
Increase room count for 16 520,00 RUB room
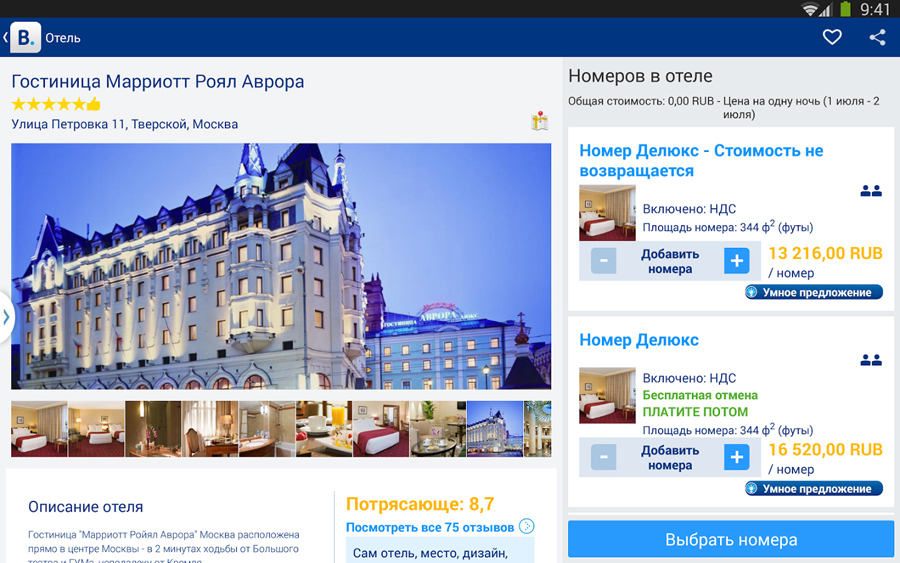click(x=736, y=457)
